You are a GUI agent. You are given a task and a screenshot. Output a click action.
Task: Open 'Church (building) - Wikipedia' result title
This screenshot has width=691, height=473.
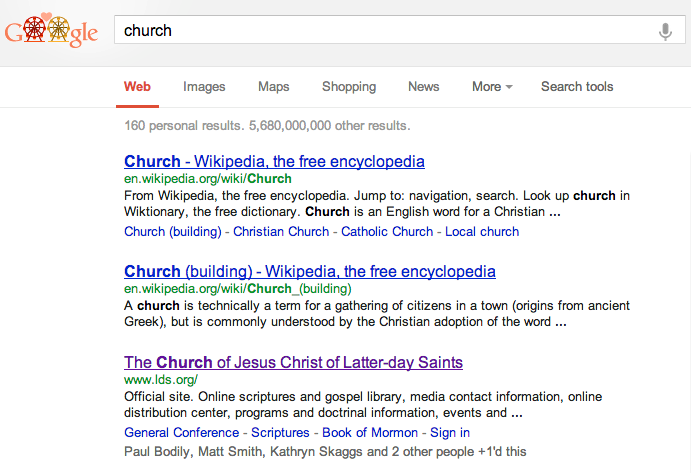309,271
